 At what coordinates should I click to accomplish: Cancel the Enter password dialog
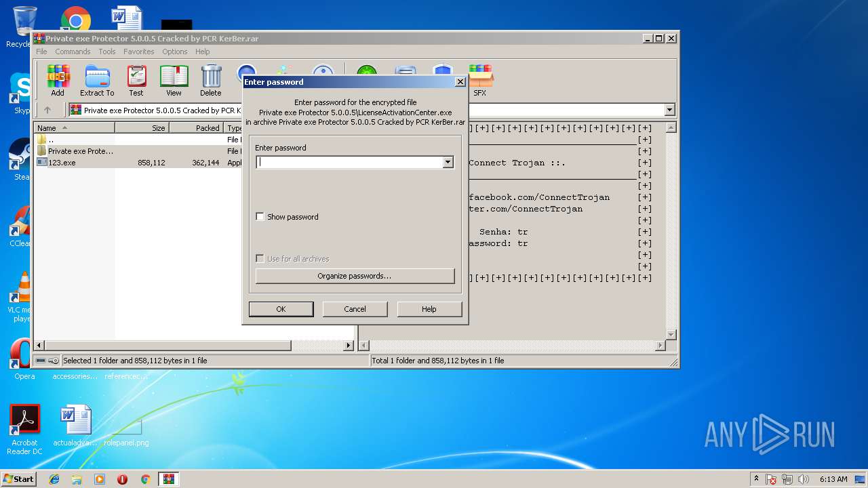[355, 309]
